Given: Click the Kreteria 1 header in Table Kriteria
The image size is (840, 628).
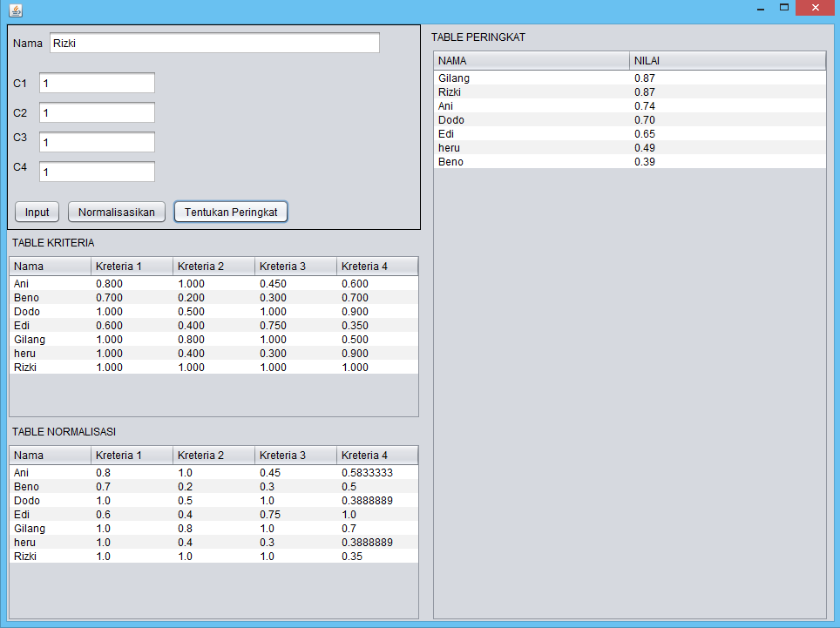Looking at the screenshot, I should (x=132, y=266).
